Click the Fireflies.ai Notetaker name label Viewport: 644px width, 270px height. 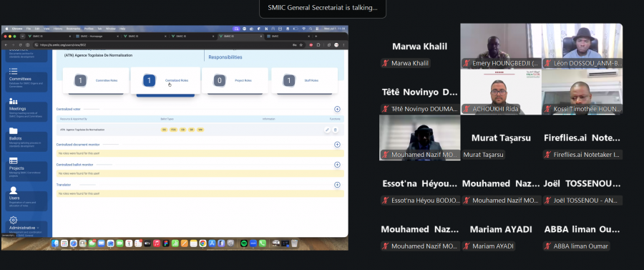[582, 155]
